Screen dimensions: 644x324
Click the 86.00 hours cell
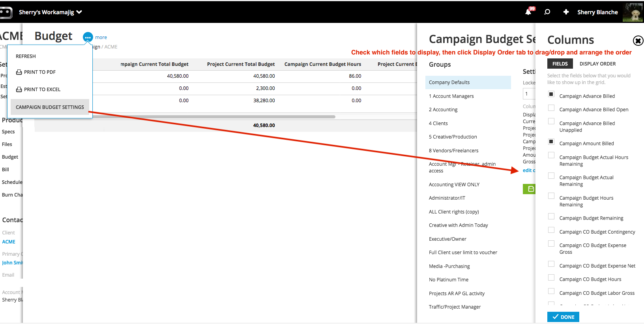pyautogui.click(x=355, y=76)
